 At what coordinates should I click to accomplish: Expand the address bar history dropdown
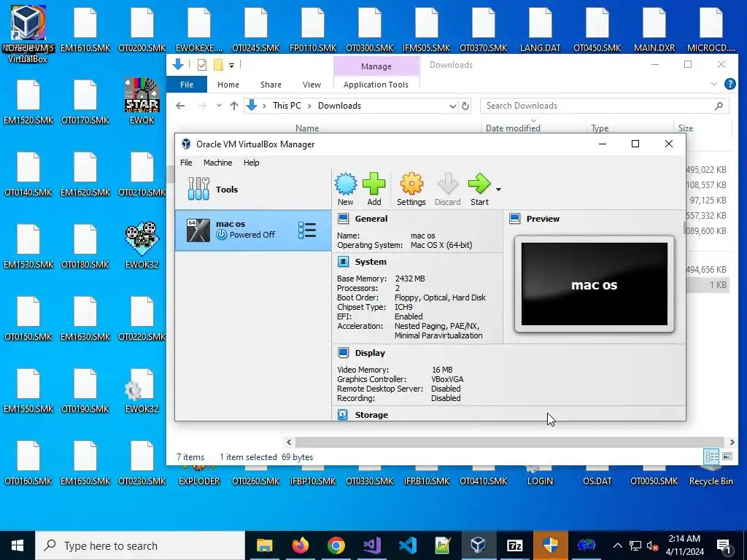click(x=452, y=106)
